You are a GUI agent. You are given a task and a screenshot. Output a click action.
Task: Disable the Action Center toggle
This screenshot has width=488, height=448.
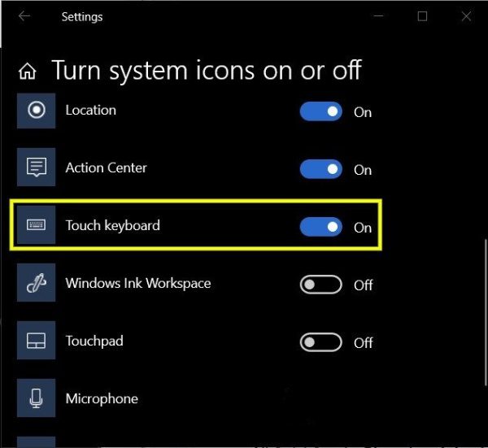click(321, 169)
